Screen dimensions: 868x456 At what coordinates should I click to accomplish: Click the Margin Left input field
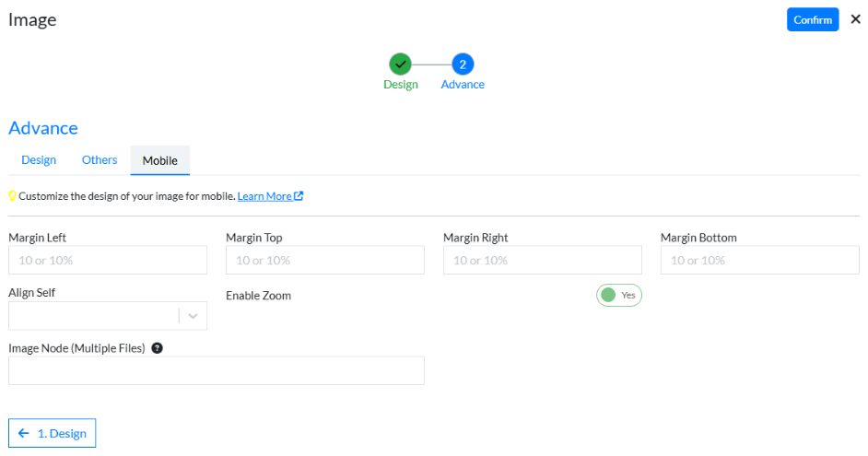(108, 261)
